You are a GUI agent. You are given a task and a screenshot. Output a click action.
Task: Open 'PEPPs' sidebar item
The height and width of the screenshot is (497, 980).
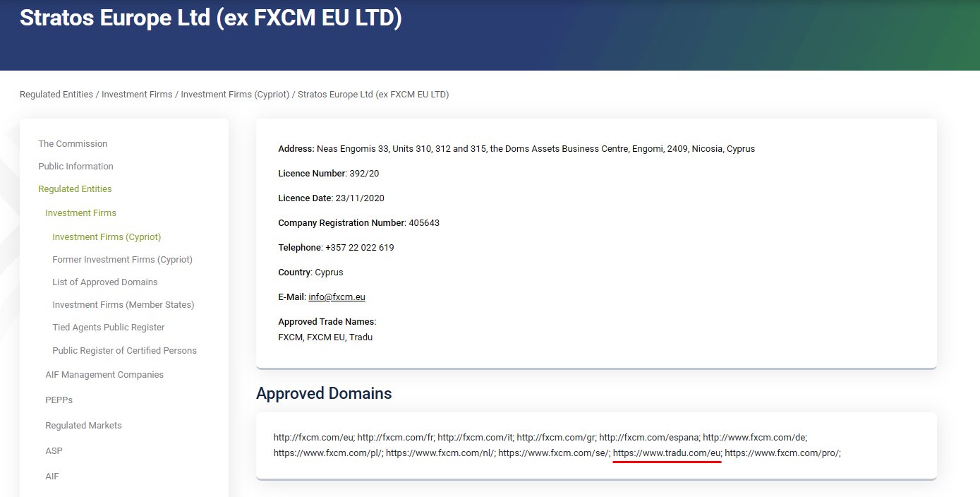point(59,400)
